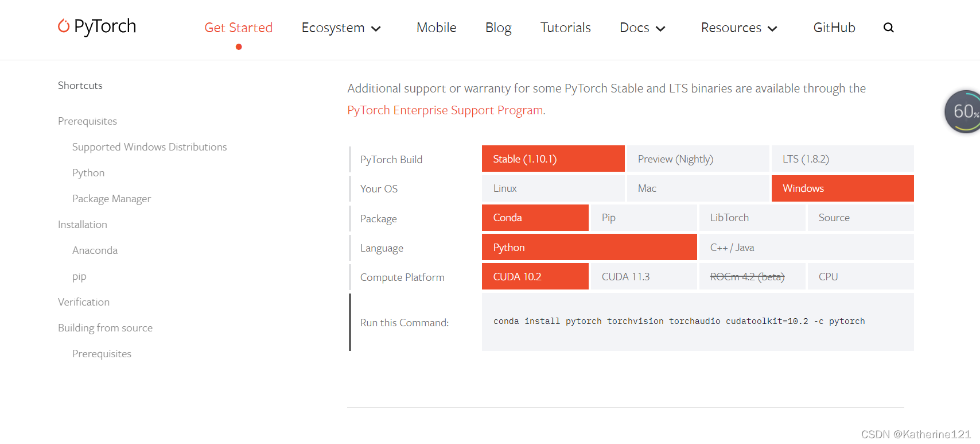Select CUDA 11.3 compute platform

pyautogui.click(x=644, y=276)
